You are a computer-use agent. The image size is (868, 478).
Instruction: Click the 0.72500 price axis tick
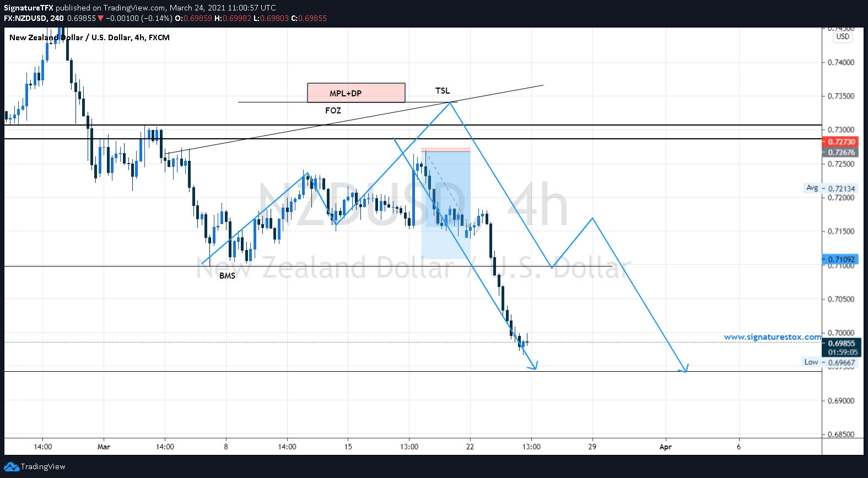841,164
